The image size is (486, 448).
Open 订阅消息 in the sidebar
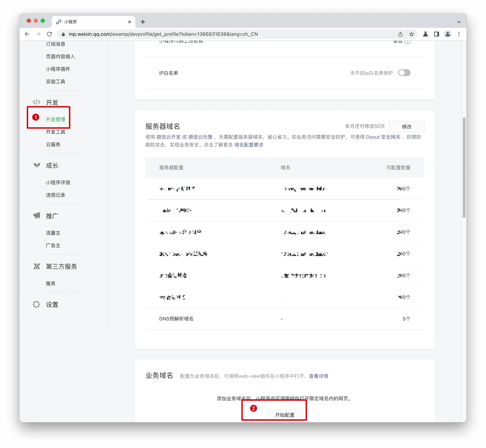(x=56, y=44)
